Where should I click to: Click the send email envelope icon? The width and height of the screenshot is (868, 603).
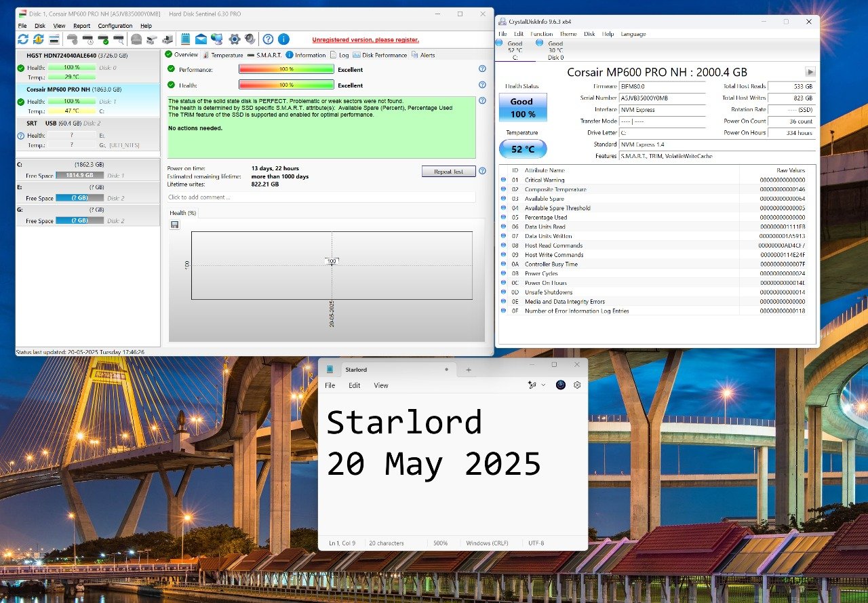pyautogui.click(x=201, y=39)
